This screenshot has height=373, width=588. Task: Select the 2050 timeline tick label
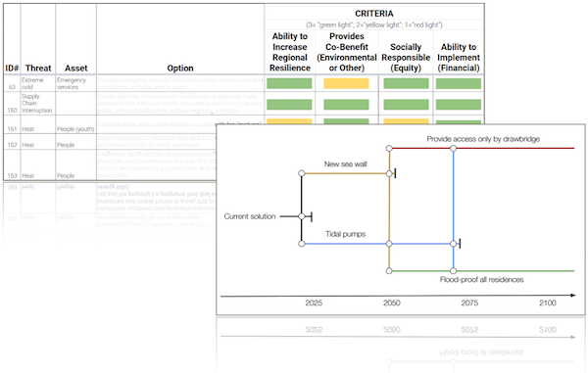(x=391, y=303)
